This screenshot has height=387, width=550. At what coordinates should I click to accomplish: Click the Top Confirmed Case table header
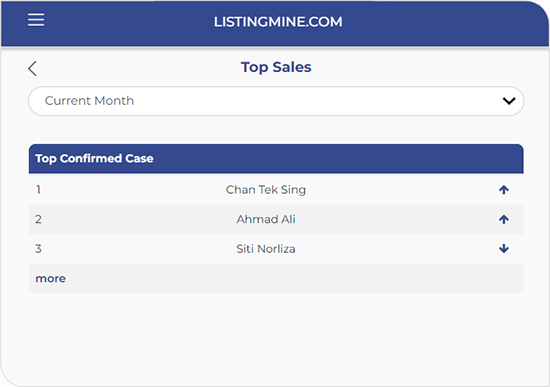(276, 159)
